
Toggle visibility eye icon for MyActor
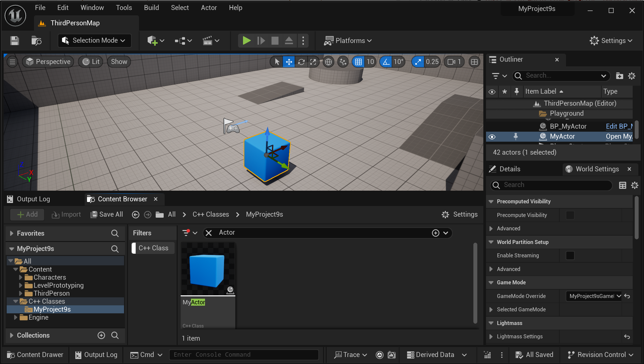[x=492, y=137]
